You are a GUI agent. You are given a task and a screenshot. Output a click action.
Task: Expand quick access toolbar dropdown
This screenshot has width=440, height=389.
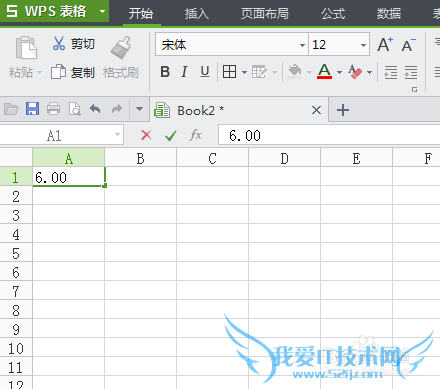(x=139, y=109)
